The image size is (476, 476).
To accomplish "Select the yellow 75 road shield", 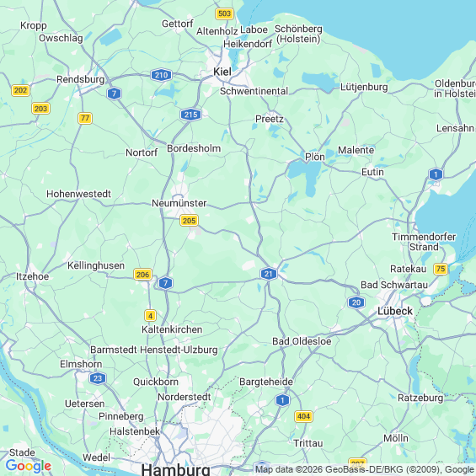I will point(441,269).
